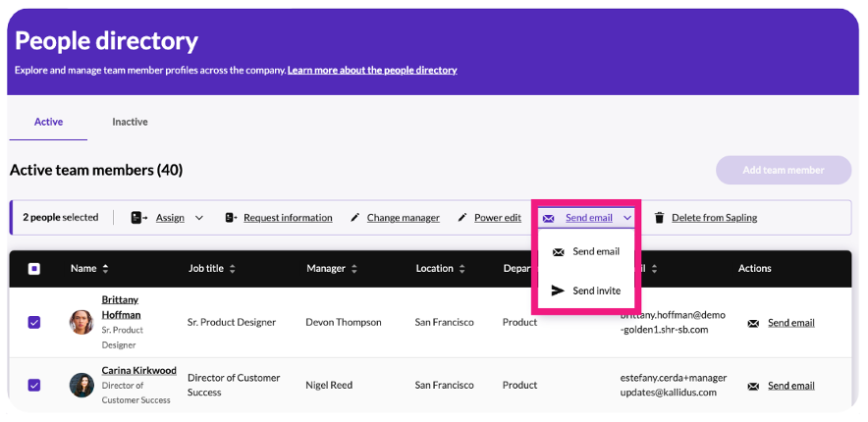868x422 pixels.
Task: Click the trash icon for Delete from Sapling
Action: [x=660, y=218]
